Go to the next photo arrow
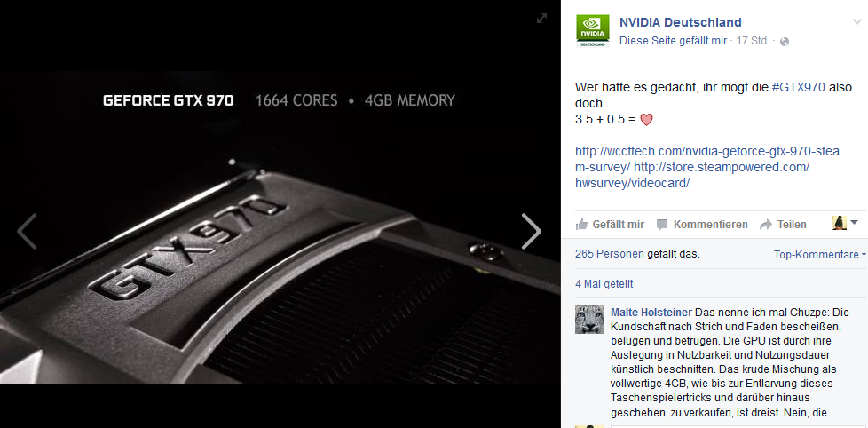This screenshot has height=428, width=868. pyautogui.click(x=532, y=231)
